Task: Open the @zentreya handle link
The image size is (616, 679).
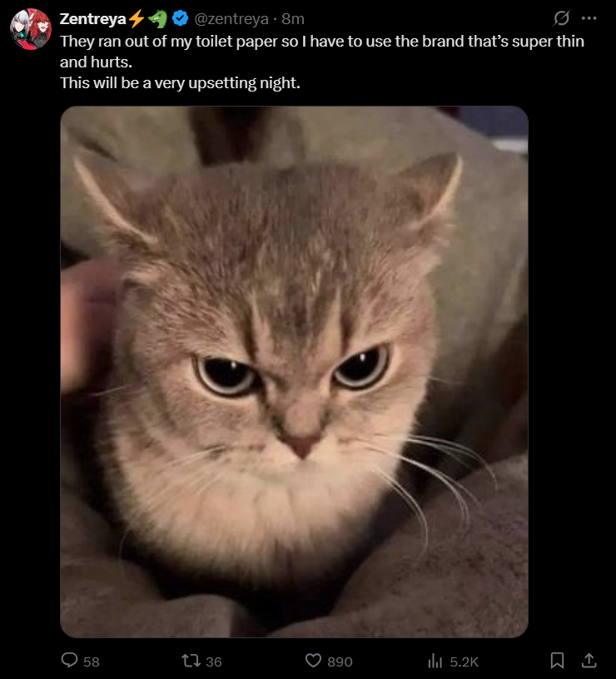Action: click(231, 19)
